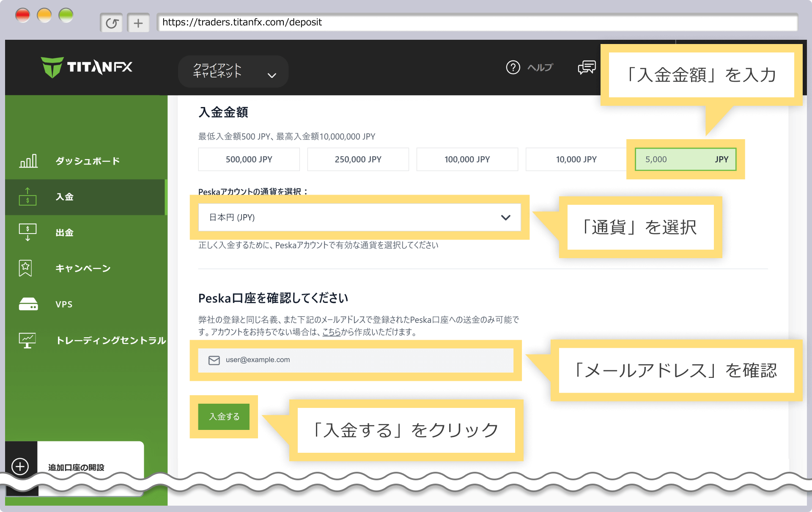
Task: Click the browser reload button
Action: point(112,23)
